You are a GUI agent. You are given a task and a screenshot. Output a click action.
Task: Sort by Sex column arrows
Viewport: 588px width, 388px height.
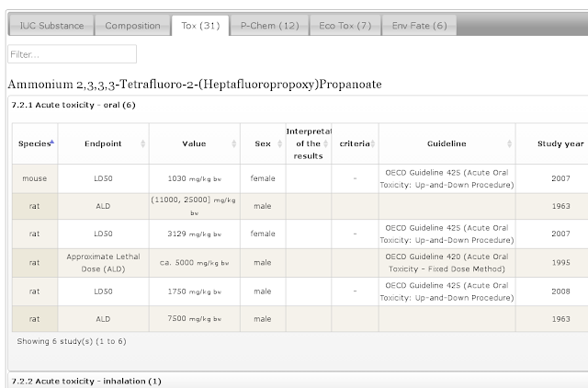coord(279,143)
